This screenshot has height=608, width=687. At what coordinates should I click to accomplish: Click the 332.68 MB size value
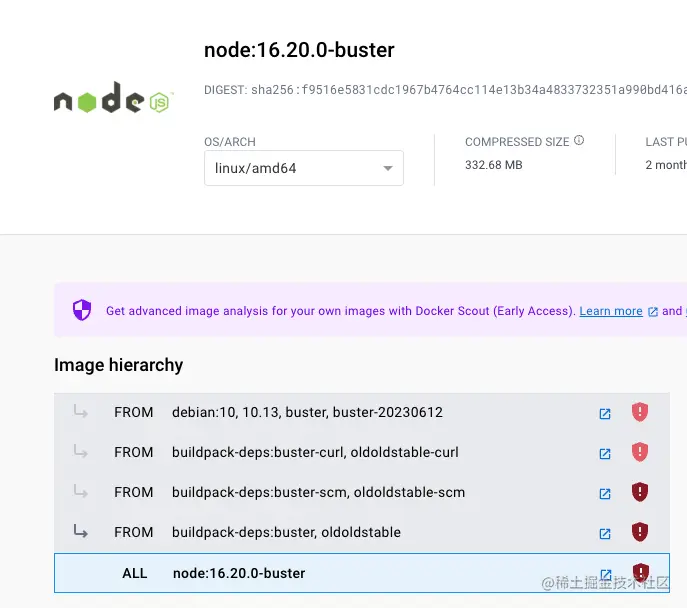click(x=494, y=165)
